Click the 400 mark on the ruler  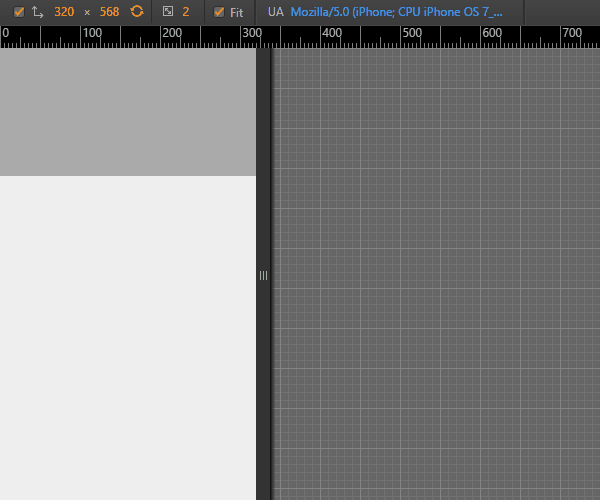coord(332,34)
